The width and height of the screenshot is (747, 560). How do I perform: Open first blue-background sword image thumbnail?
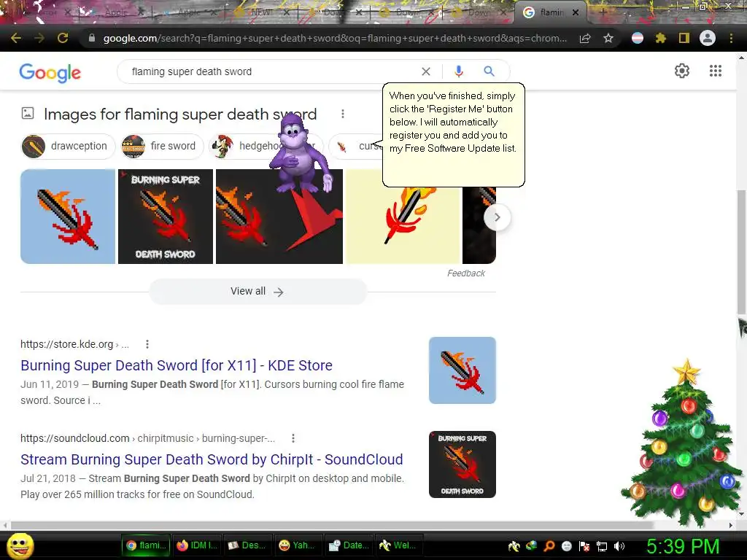(68, 216)
